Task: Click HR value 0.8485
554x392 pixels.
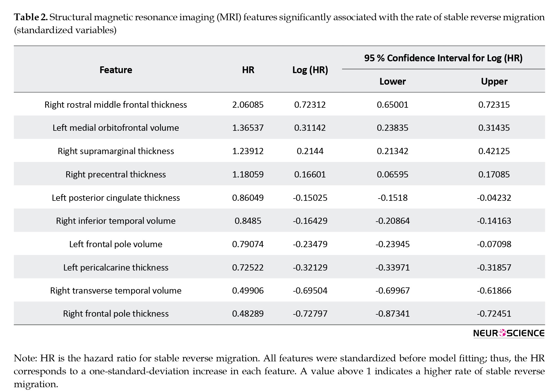Action: (248, 221)
